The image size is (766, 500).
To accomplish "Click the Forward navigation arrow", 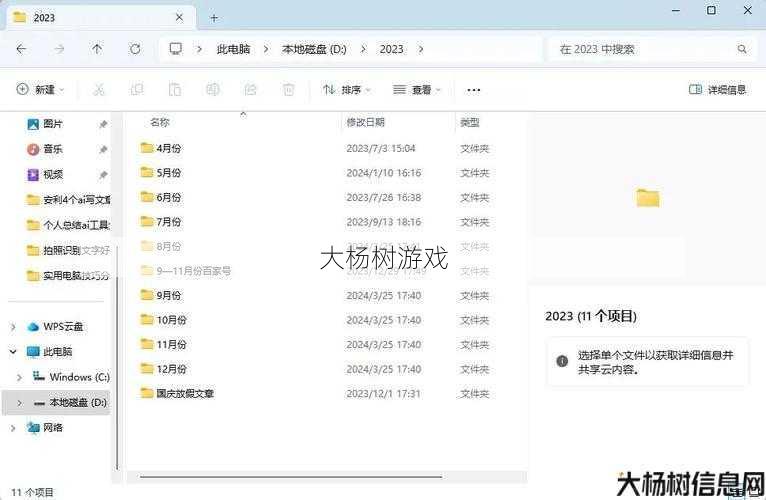I will coord(59,49).
